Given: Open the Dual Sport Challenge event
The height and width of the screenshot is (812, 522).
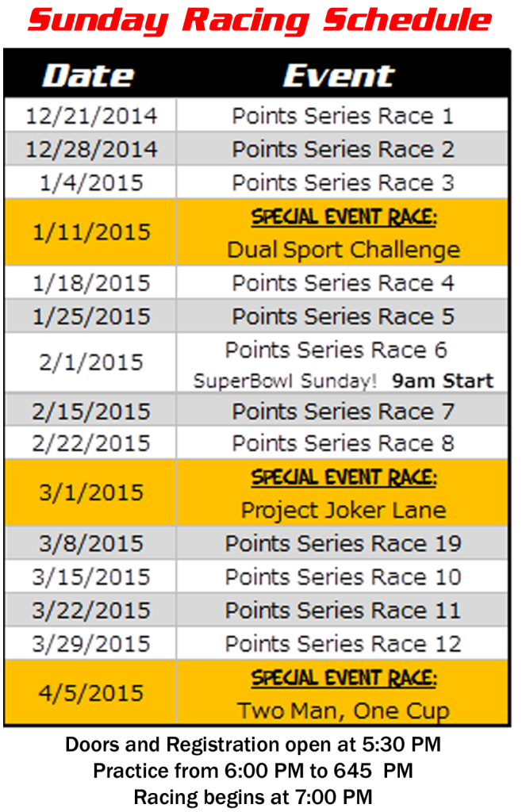Looking at the screenshot, I should point(344,250).
